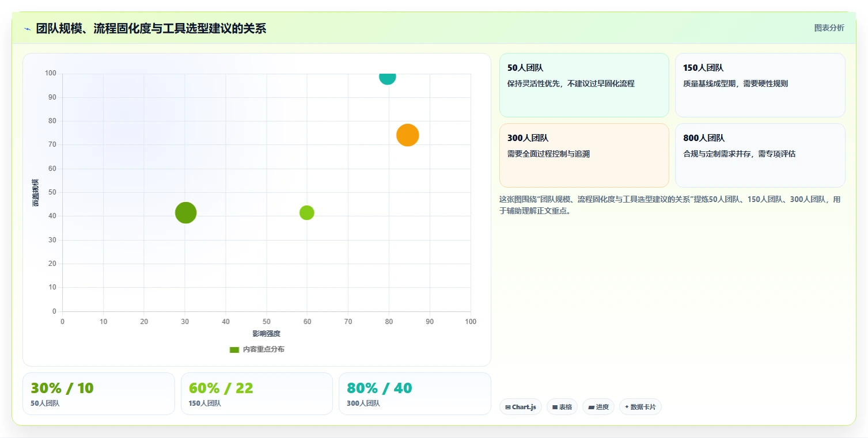Click the 50 tick on the x-axis
This screenshot has height=438, width=868.
(x=266, y=321)
